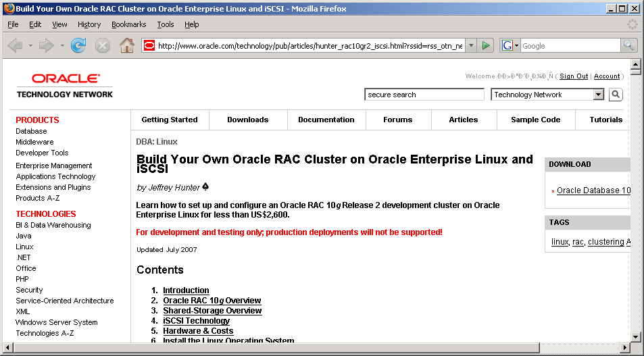Open the URL history dropdown arrow
The height and width of the screenshot is (356, 644).
tap(470, 46)
